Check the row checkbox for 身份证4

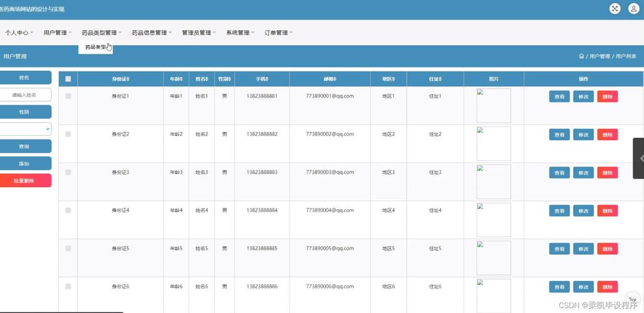[68, 210]
